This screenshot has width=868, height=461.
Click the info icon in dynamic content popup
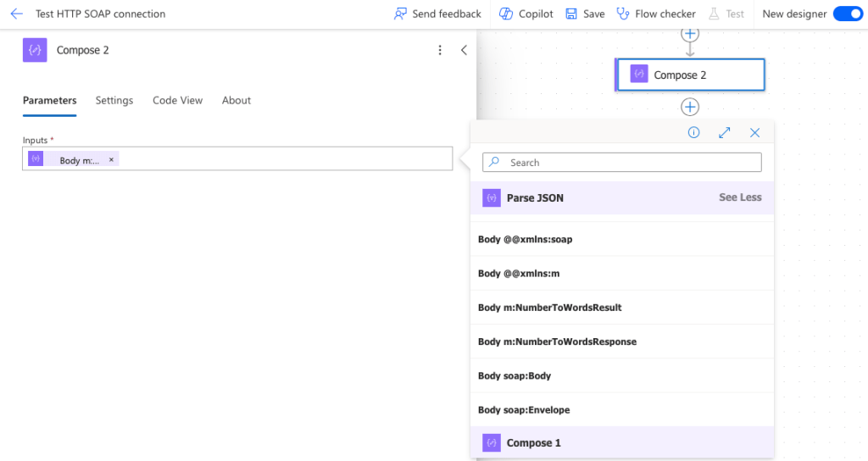point(693,132)
